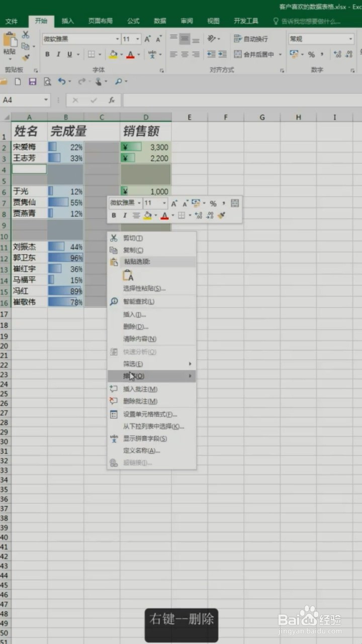Click the 自动换行 wrap text button

(x=251, y=39)
